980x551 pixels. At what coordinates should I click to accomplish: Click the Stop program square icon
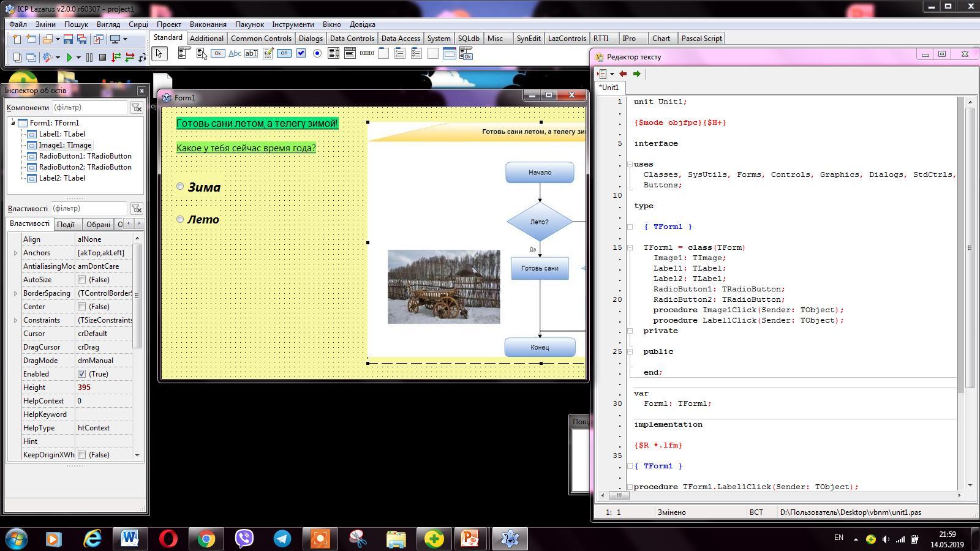click(102, 58)
